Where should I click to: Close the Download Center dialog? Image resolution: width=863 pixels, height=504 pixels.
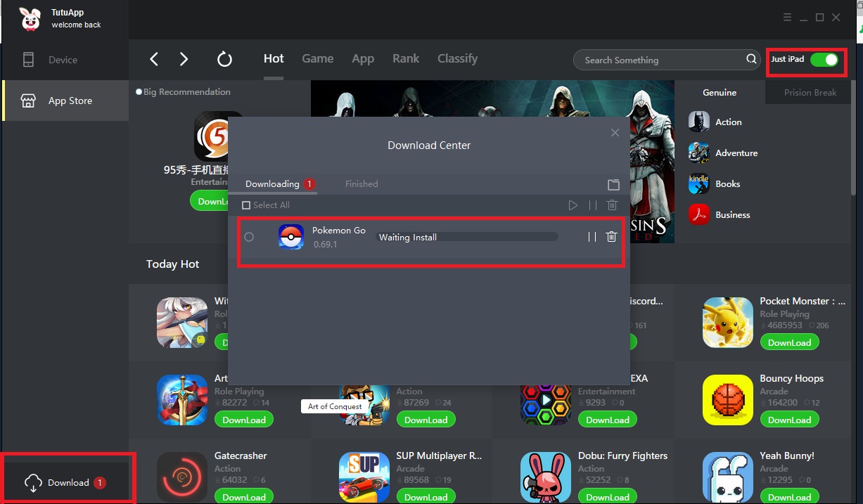click(615, 133)
